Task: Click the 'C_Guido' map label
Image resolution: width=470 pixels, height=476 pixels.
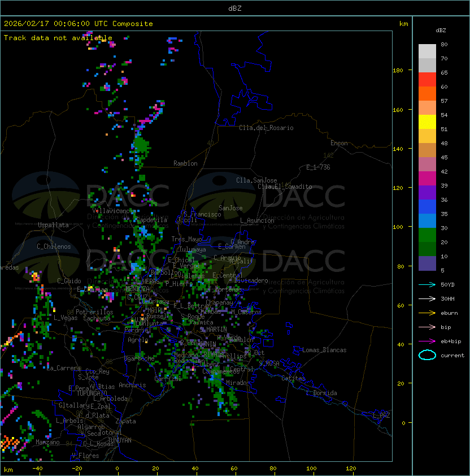Action: pyautogui.click(x=69, y=281)
